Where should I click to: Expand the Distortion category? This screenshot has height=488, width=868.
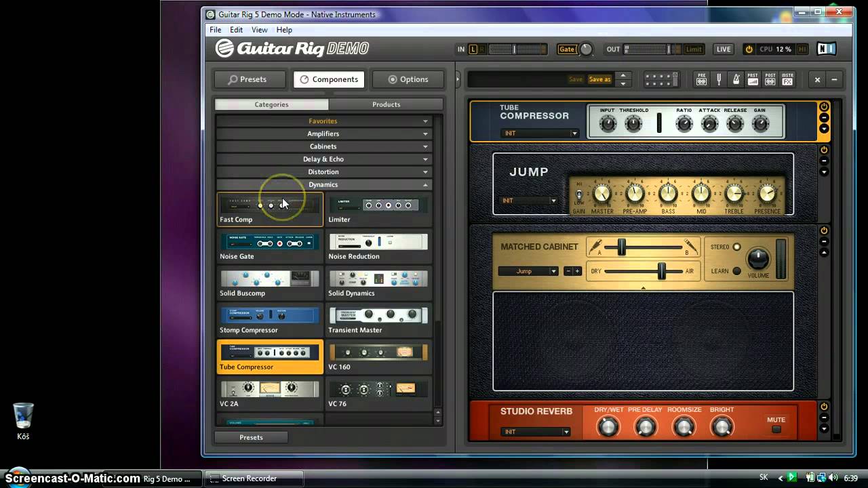click(x=323, y=172)
